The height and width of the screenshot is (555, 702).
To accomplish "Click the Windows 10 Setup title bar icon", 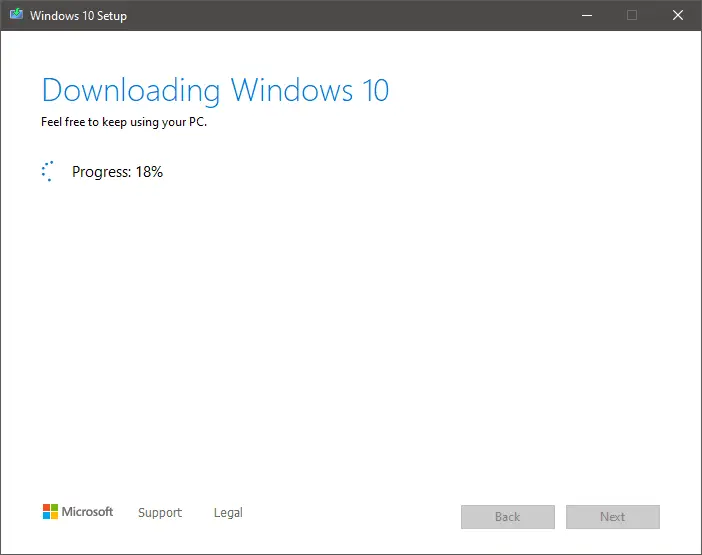I will 17,14.
